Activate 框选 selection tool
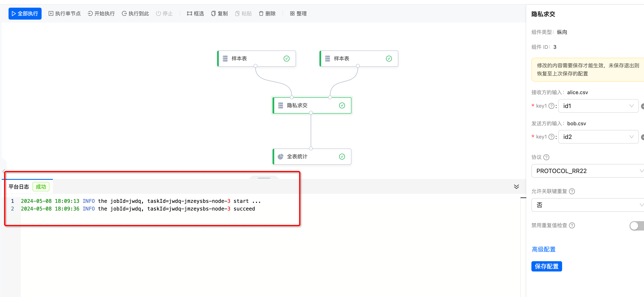Viewport: 644px width, 297px height. click(195, 13)
